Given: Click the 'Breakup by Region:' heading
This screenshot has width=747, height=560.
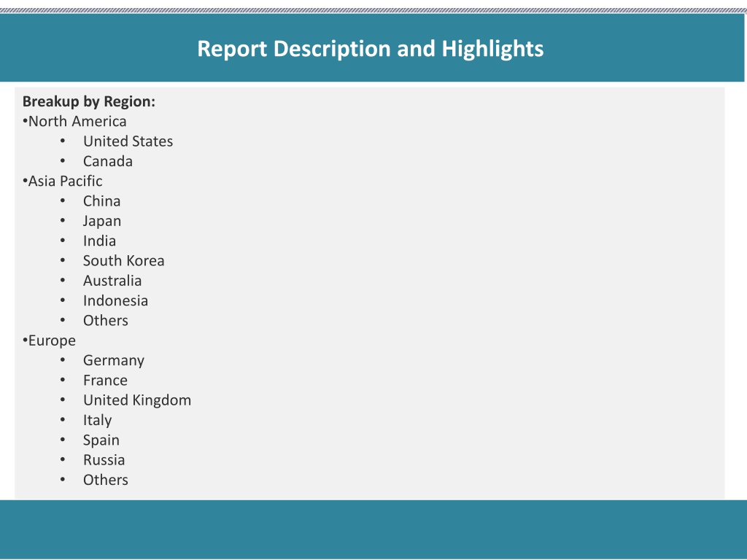Looking at the screenshot, I should (x=88, y=101).
